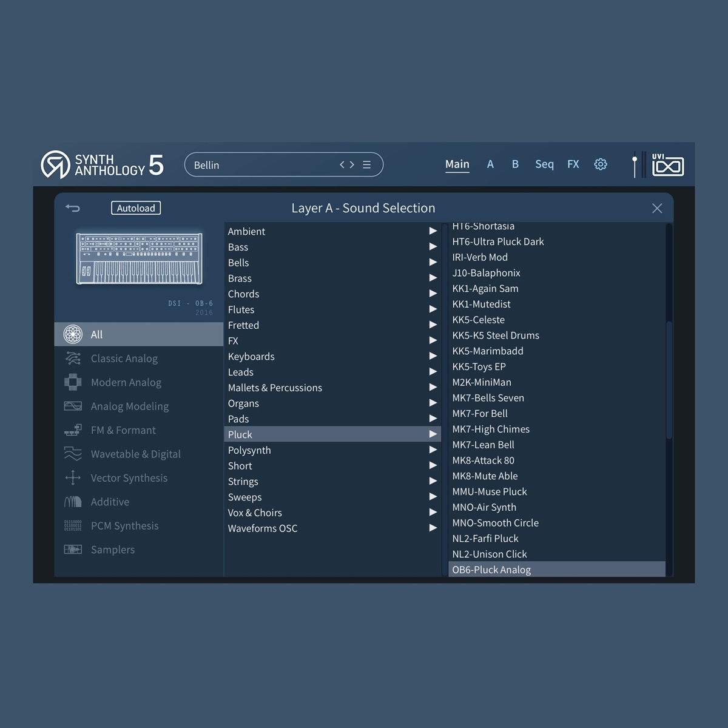
Task: Select PCM Synthesis icon
Action: (73, 525)
